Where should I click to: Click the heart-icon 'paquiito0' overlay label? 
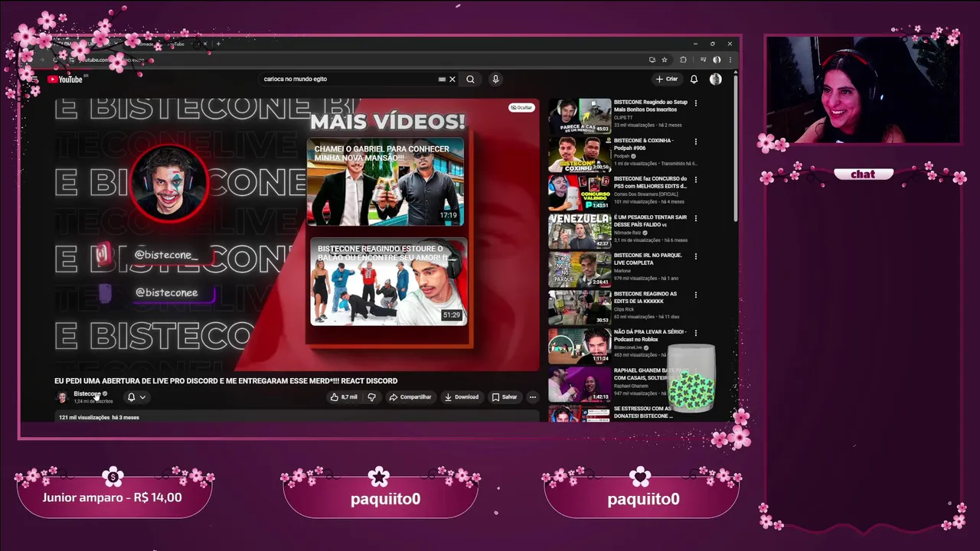(643, 499)
